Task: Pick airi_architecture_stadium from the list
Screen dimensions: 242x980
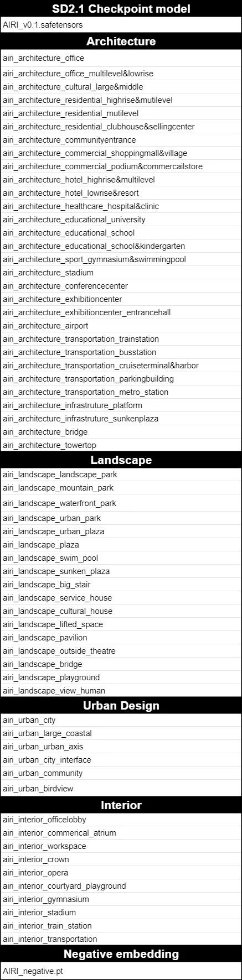Action: pos(121,273)
